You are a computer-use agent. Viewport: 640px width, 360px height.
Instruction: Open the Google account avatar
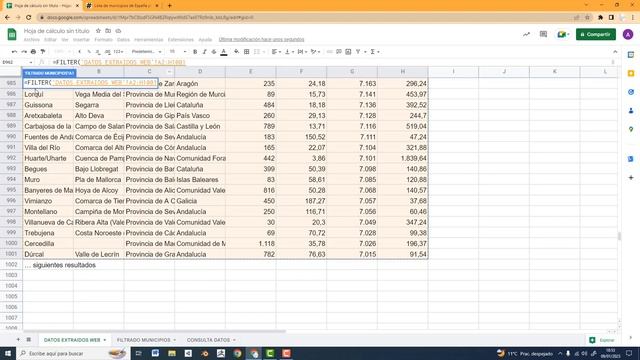point(628,35)
